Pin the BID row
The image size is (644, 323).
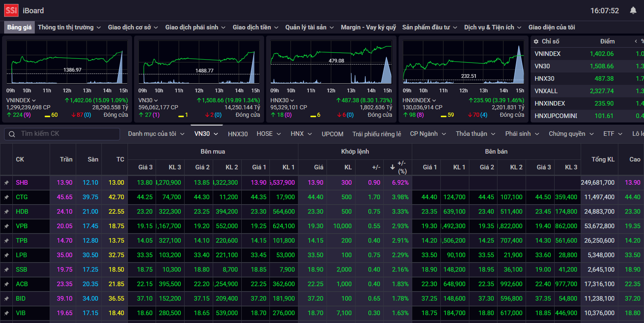6,299
